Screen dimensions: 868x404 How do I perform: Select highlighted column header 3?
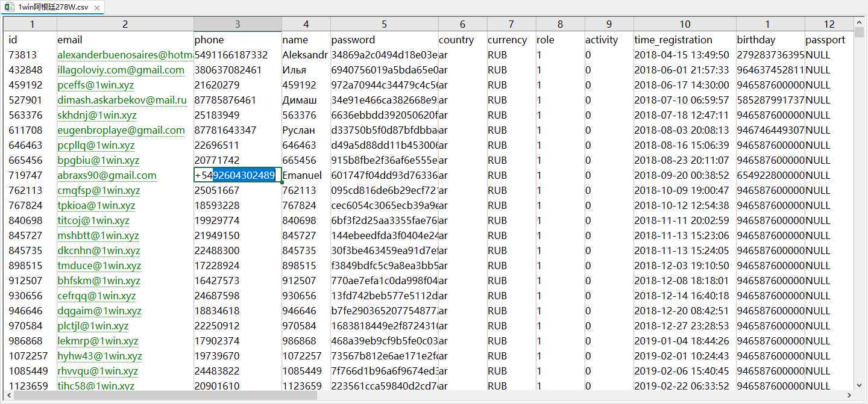(x=237, y=24)
